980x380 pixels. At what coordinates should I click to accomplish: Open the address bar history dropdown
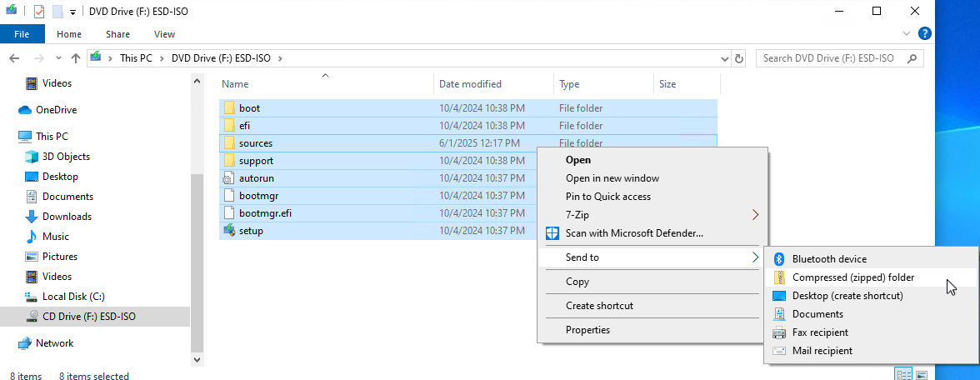click(x=725, y=58)
